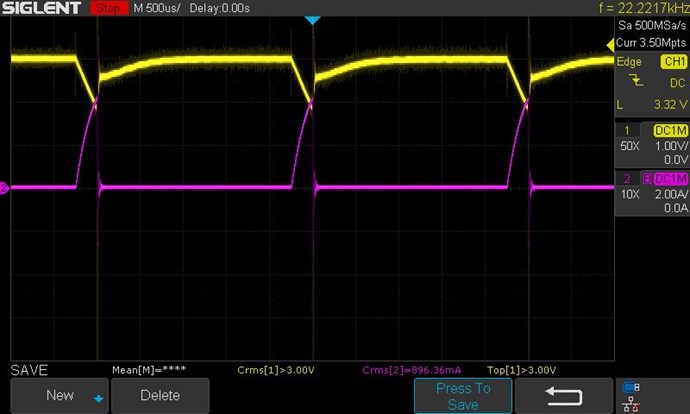The height and width of the screenshot is (414, 690).
Task: Click the yellow DC1M coupling badge
Action: [669, 130]
